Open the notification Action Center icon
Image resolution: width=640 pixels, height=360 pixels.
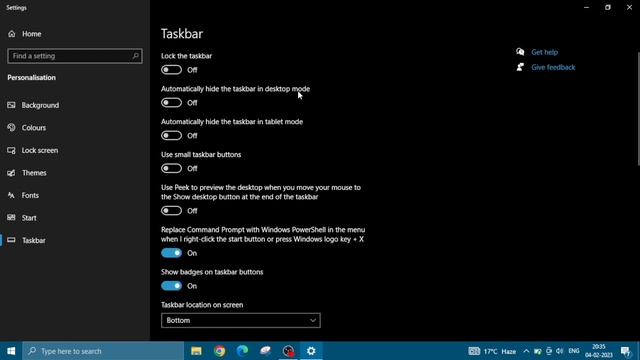[x=625, y=351]
